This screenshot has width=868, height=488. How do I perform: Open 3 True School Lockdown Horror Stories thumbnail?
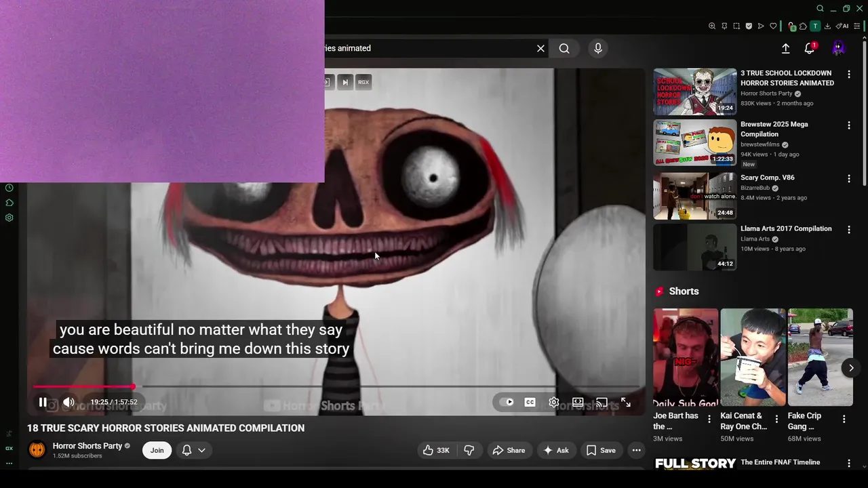694,91
